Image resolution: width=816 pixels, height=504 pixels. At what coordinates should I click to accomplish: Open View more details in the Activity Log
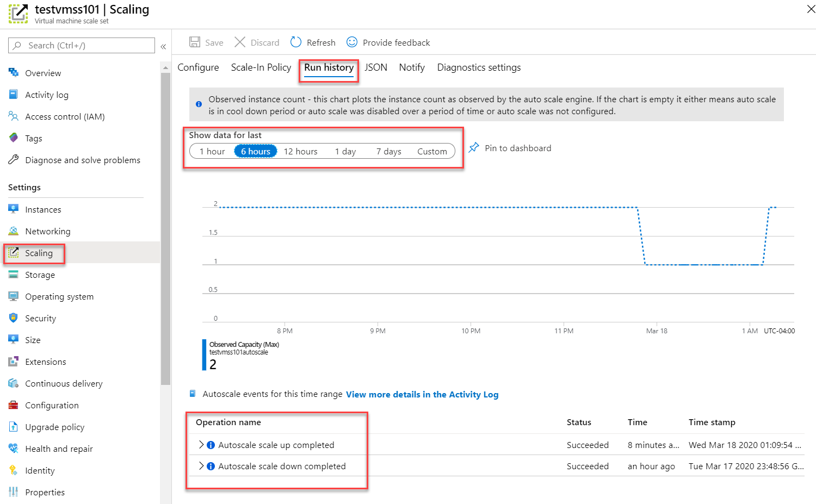422,394
